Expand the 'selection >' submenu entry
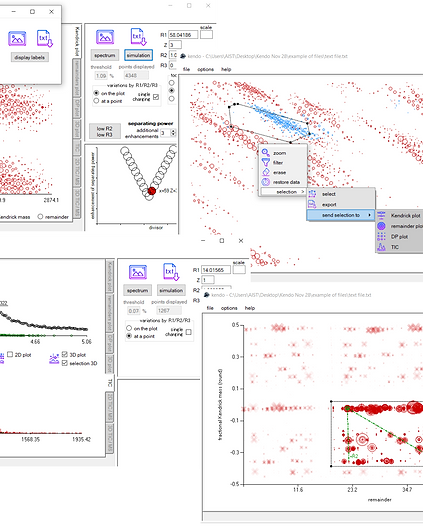Screen dimensions: 423x526 click(x=283, y=192)
